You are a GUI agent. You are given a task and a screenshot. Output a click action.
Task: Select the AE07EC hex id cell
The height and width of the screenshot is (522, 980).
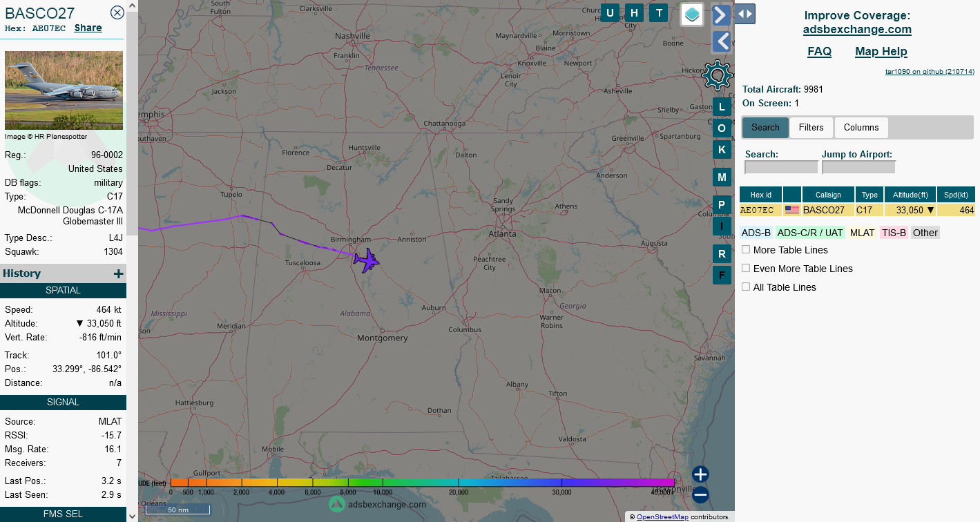click(760, 211)
